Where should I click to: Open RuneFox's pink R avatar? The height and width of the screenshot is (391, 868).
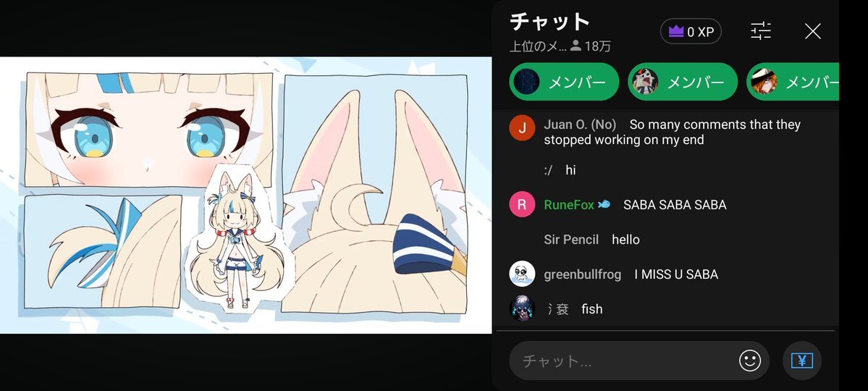point(522,204)
